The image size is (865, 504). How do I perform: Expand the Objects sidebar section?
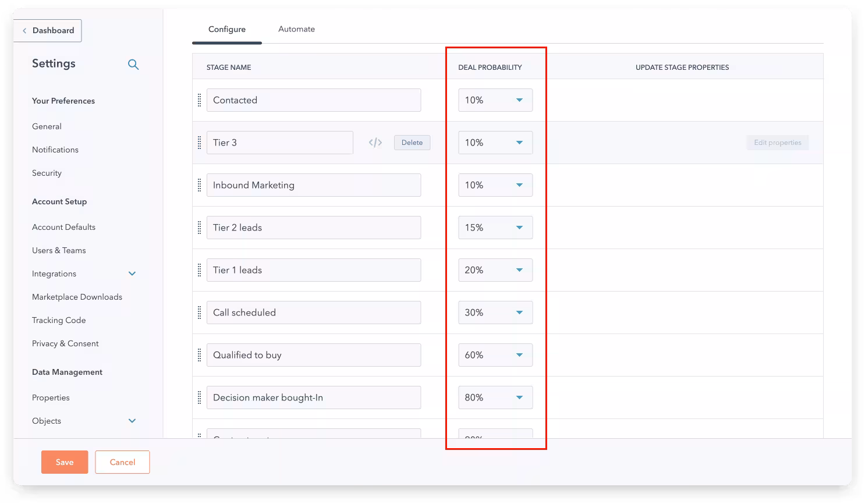(x=132, y=421)
